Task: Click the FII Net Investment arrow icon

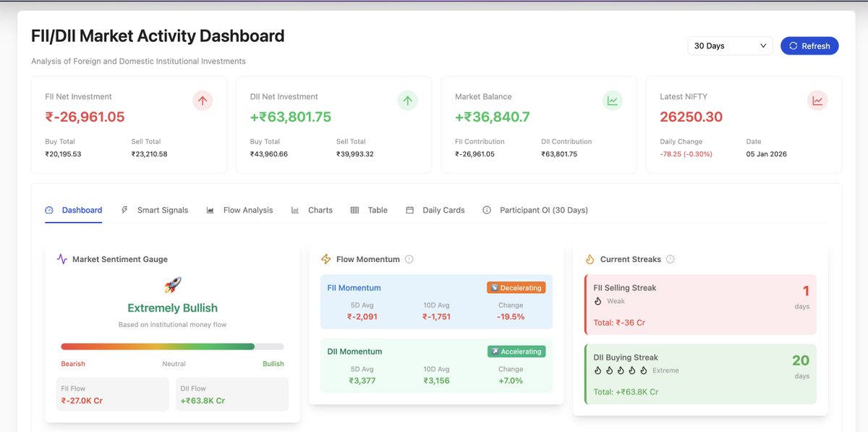Action: pyautogui.click(x=203, y=101)
